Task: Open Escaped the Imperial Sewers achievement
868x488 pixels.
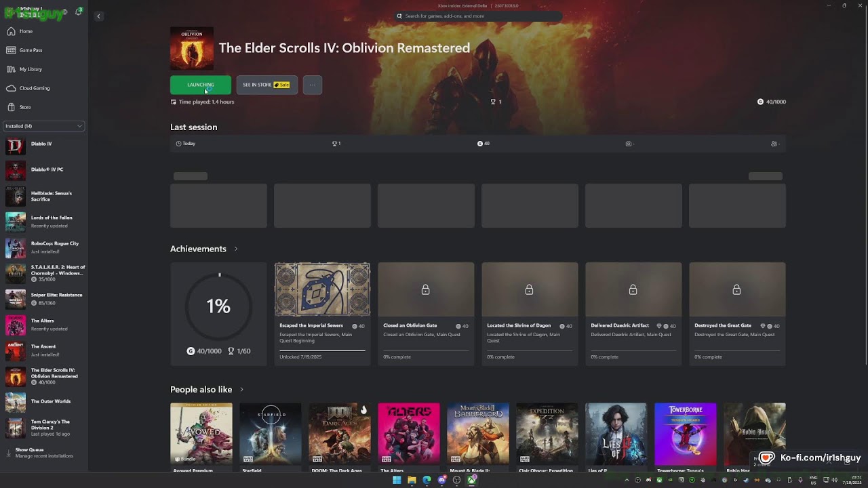Action: click(x=322, y=314)
